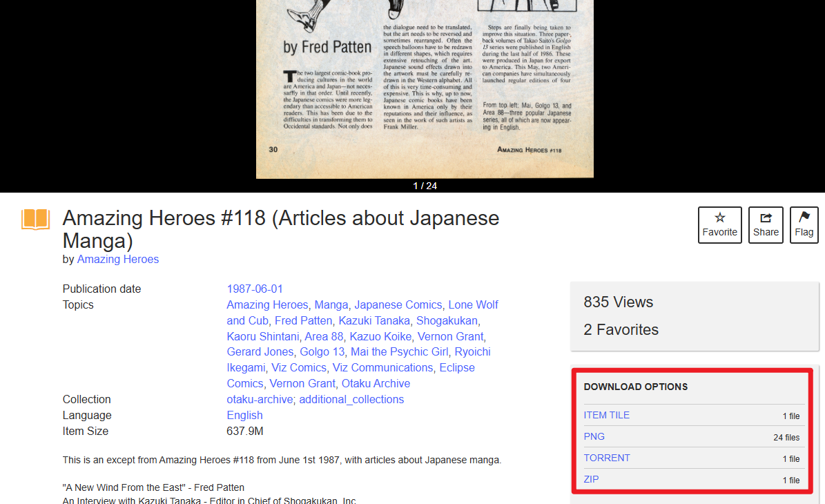
Task: Select the Fred Patten topic link
Action: click(x=303, y=320)
